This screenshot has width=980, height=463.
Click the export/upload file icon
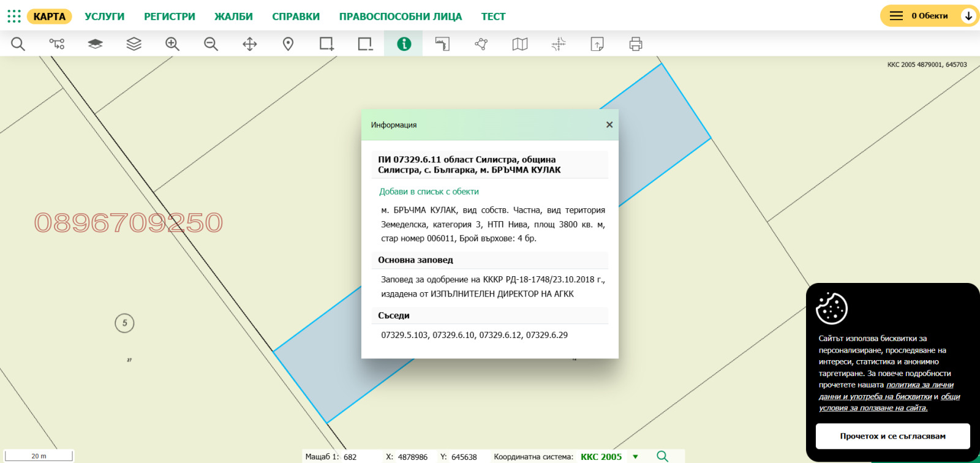point(597,44)
